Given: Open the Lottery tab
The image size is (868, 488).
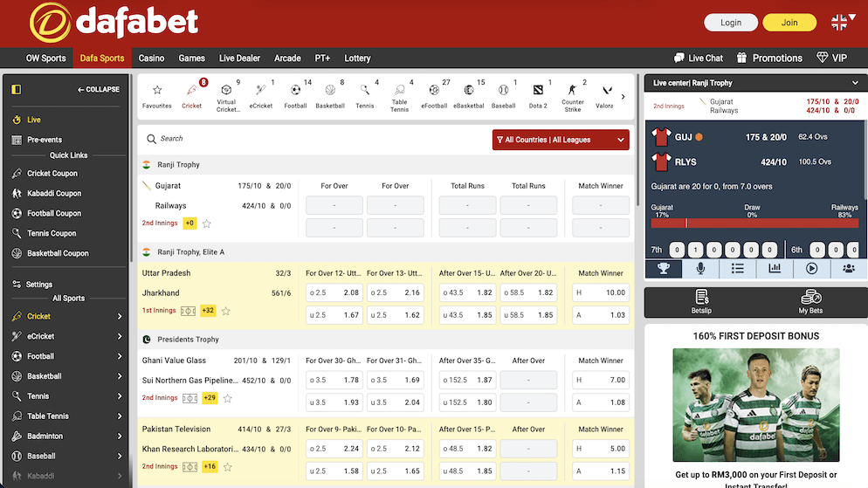Looking at the screenshot, I should 357,58.
